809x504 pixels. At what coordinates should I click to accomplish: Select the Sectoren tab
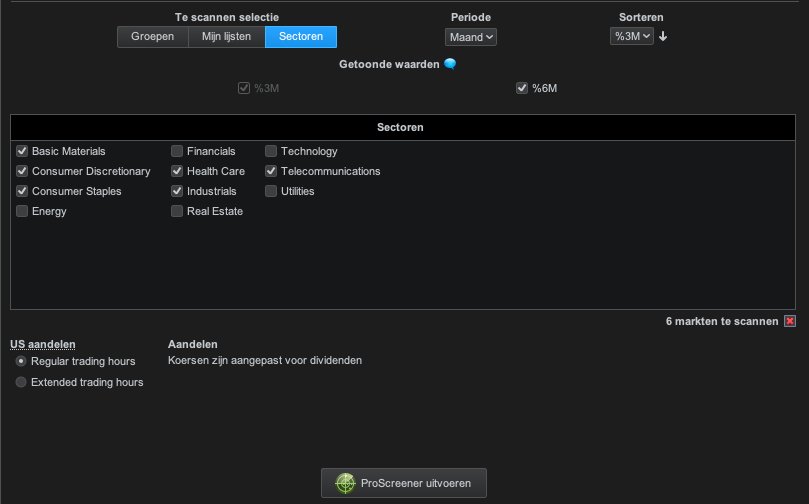coord(301,37)
